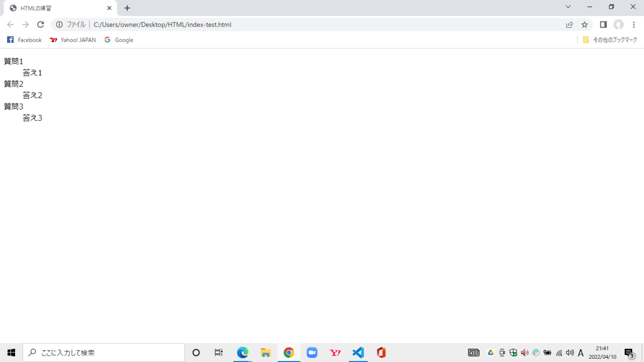Bookmark this page with the star icon
This screenshot has width=644, height=362.
coord(584,25)
